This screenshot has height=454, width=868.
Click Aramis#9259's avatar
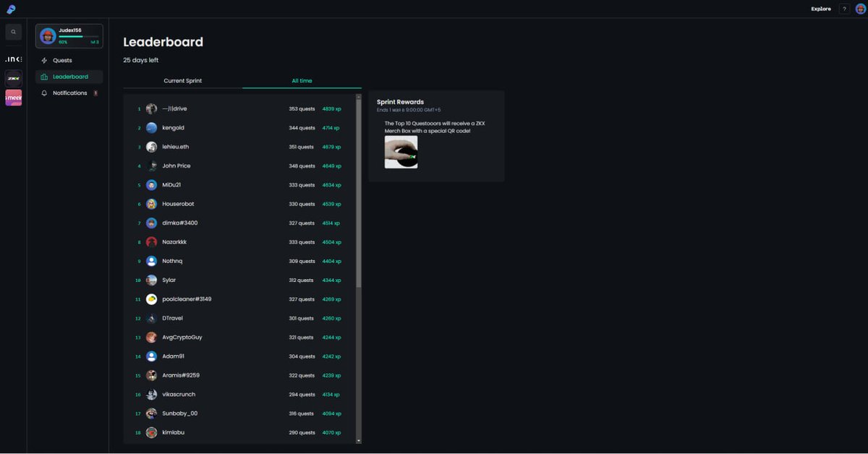coord(151,375)
